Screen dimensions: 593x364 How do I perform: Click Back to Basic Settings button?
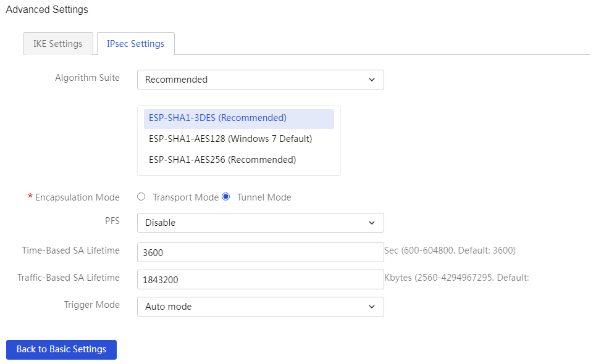(x=61, y=350)
